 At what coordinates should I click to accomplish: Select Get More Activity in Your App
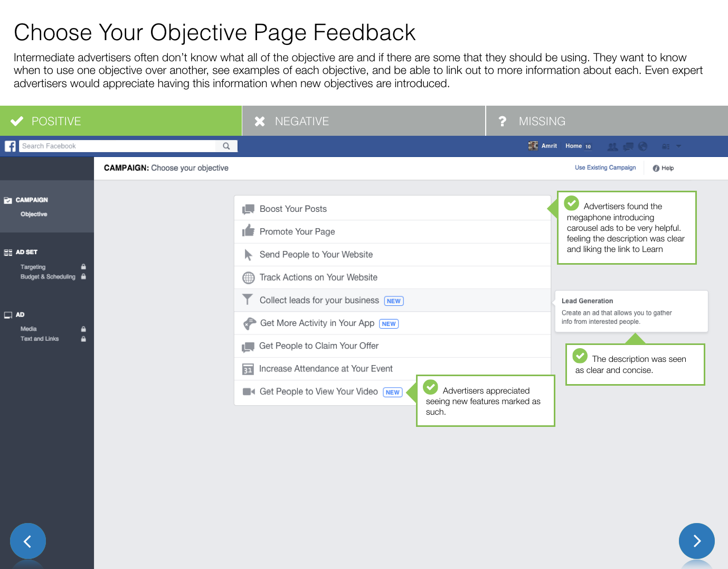[x=392, y=323]
